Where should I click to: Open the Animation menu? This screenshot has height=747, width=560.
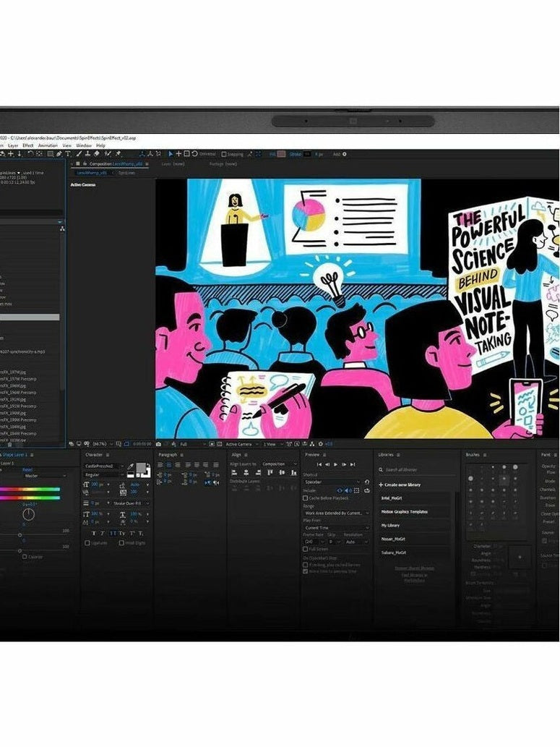(48, 145)
